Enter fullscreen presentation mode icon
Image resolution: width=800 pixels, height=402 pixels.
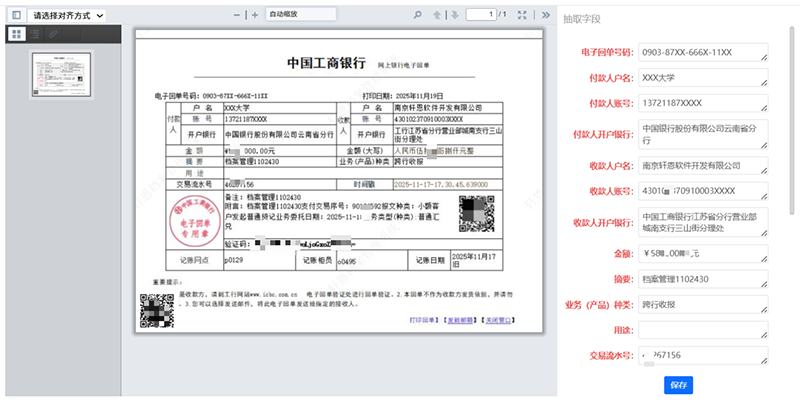pyautogui.click(x=523, y=16)
